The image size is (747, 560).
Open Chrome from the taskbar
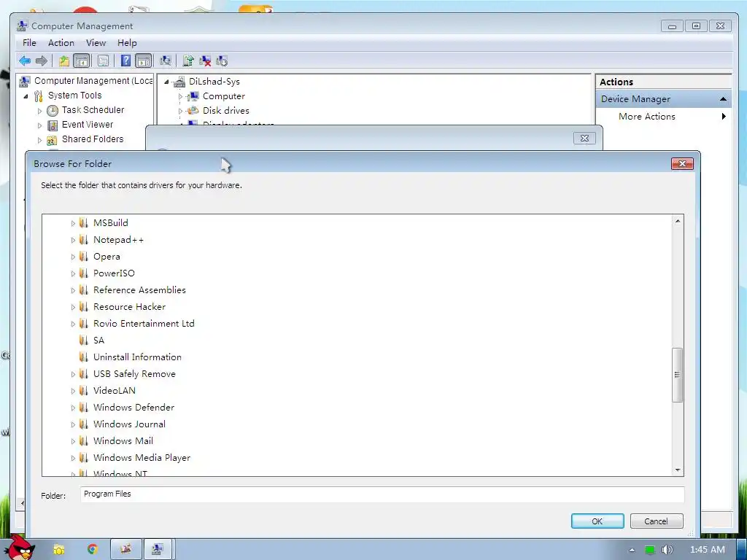coord(93,549)
